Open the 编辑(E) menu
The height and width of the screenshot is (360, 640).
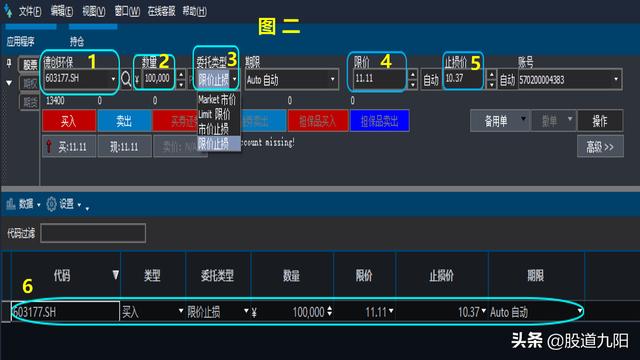(62, 11)
